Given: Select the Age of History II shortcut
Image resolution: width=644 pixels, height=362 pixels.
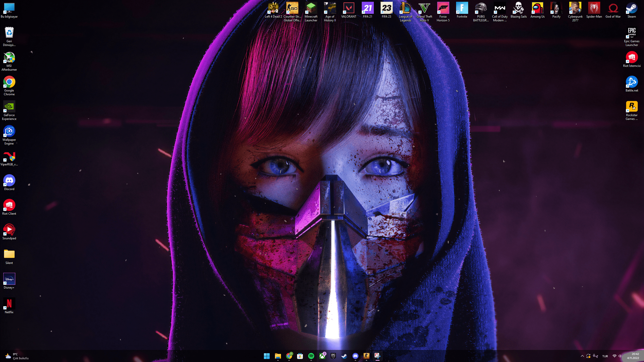Looking at the screenshot, I should (330, 12).
